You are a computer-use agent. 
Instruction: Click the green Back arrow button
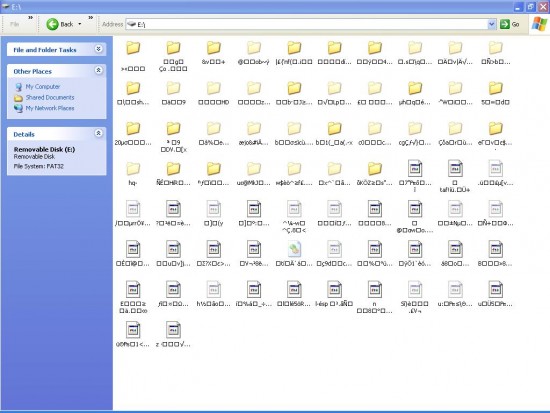pyautogui.click(x=52, y=24)
